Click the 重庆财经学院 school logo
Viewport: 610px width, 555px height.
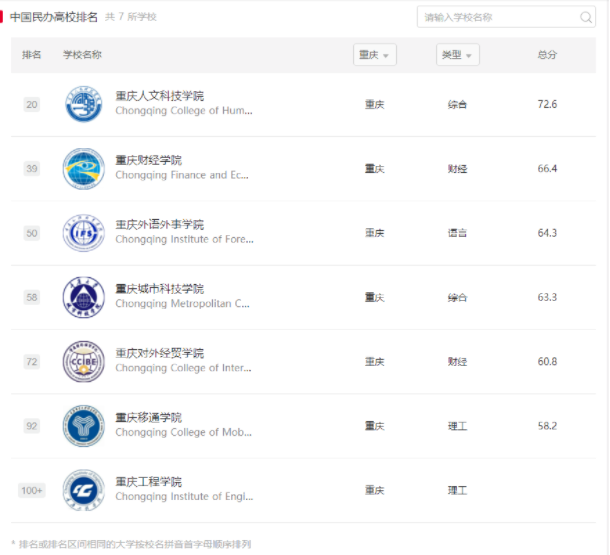coord(84,168)
